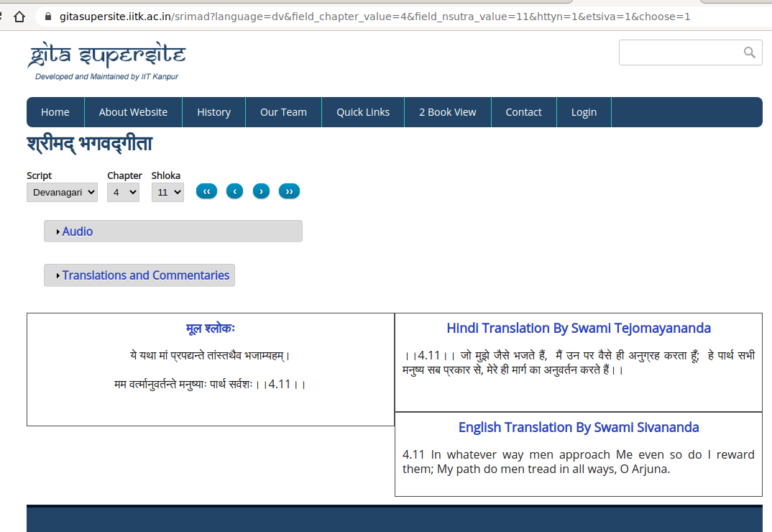Go to previous shloka single-left arrow

click(x=235, y=191)
